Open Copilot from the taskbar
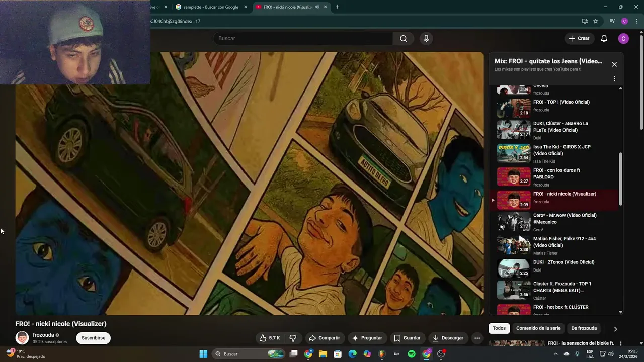The width and height of the screenshot is (644, 362). pos(367,354)
